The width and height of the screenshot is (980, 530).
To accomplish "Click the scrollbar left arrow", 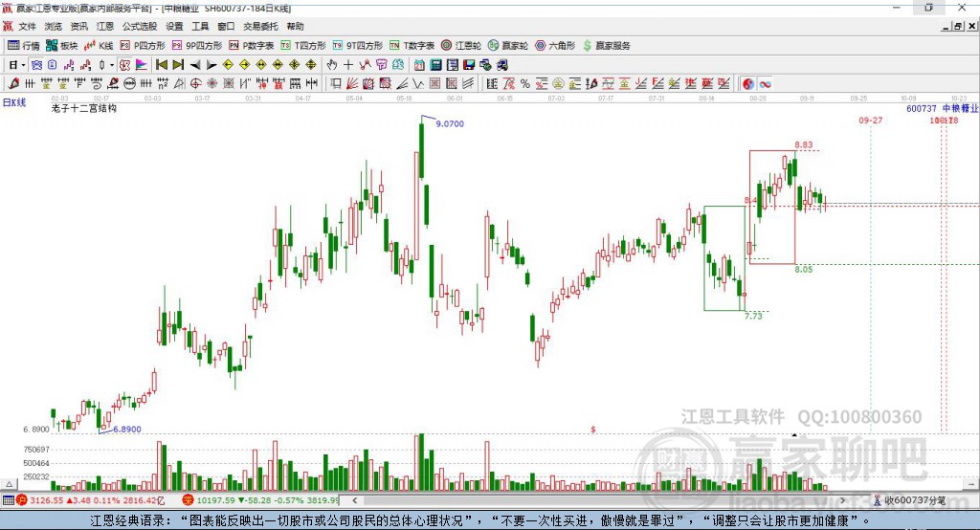I will (355, 500).
